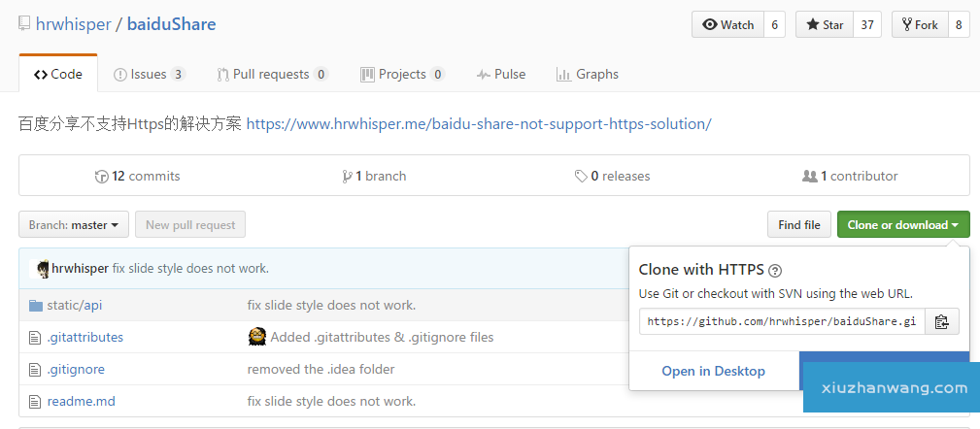Screen dimensions: 980x429
Task: Click the avatar next to Added .gitattributes commit
Action: (x=257, y=337)
